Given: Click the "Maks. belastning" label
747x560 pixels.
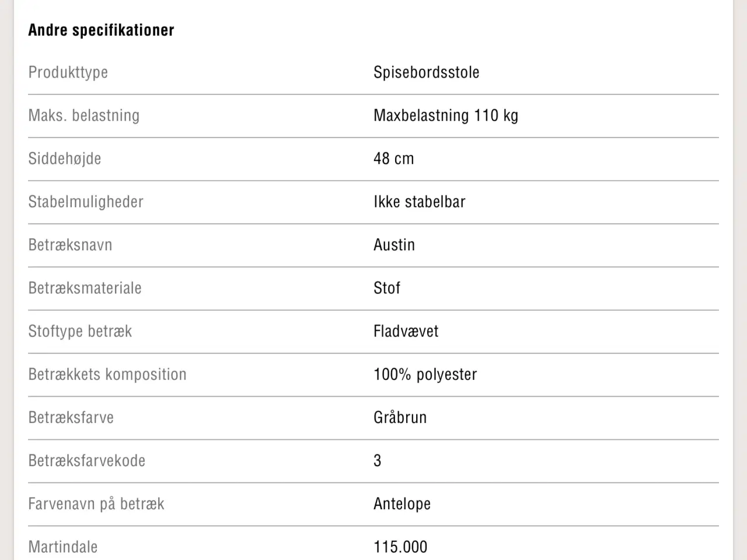Looking at the screenshot, I should click(83, 116).
